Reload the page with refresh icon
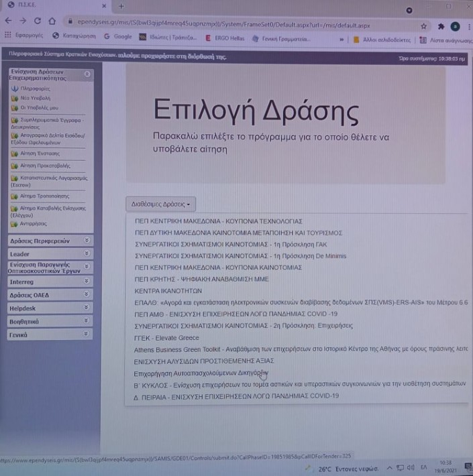473x476 pixels. [x=38, y=21]
